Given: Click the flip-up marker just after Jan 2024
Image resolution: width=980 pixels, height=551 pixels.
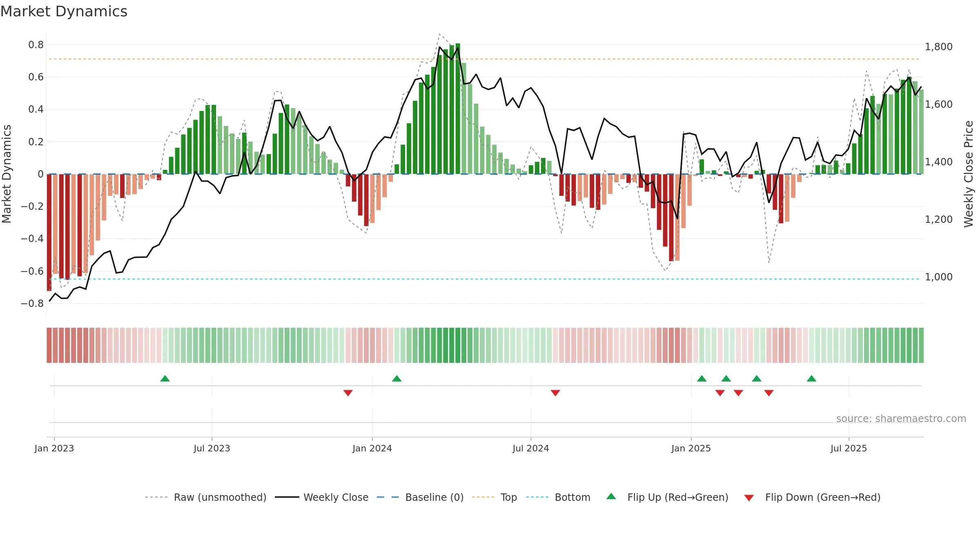Looking at the screenshot, I should [397, 378].
